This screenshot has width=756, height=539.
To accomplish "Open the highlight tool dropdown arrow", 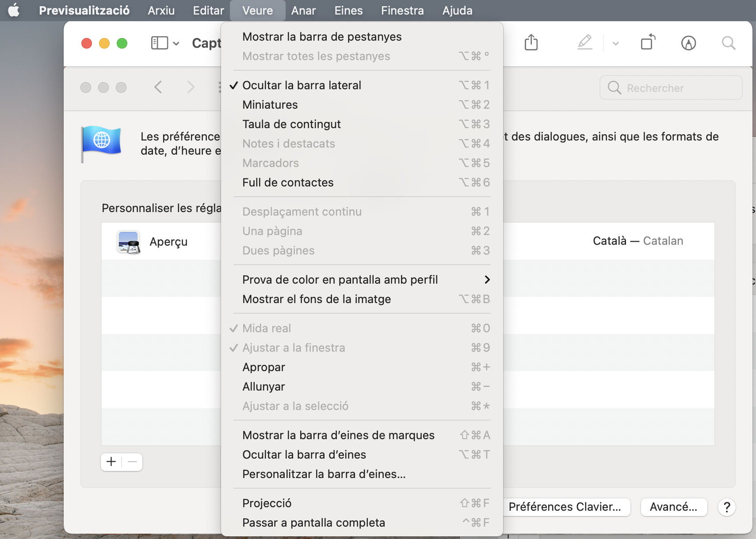I will click(x=615, y=43).
